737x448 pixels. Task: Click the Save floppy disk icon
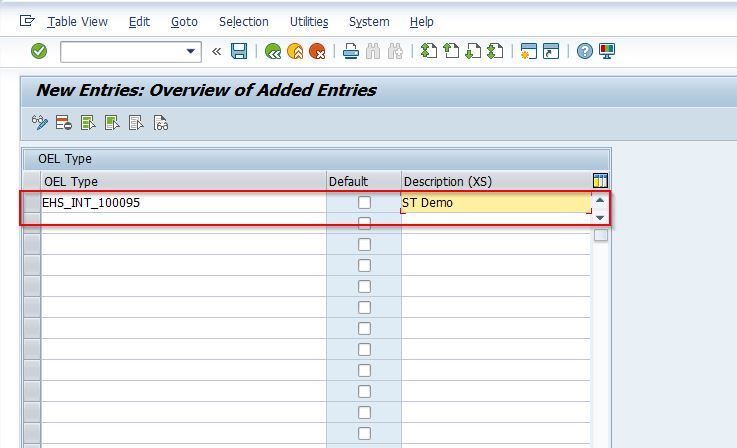tap(239, 51)
